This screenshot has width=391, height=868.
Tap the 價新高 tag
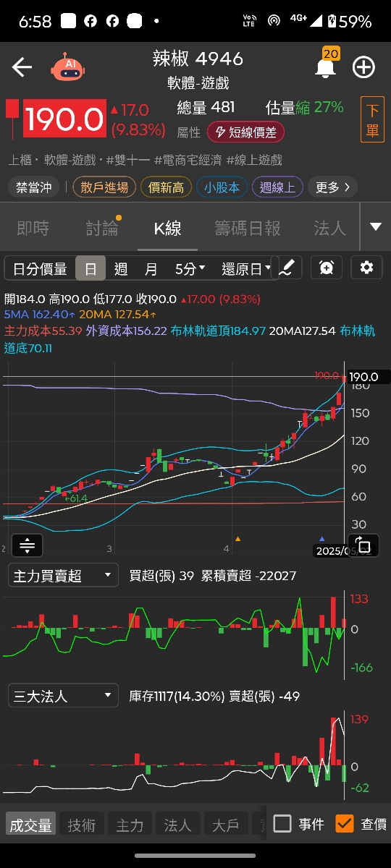click(166, 187)
